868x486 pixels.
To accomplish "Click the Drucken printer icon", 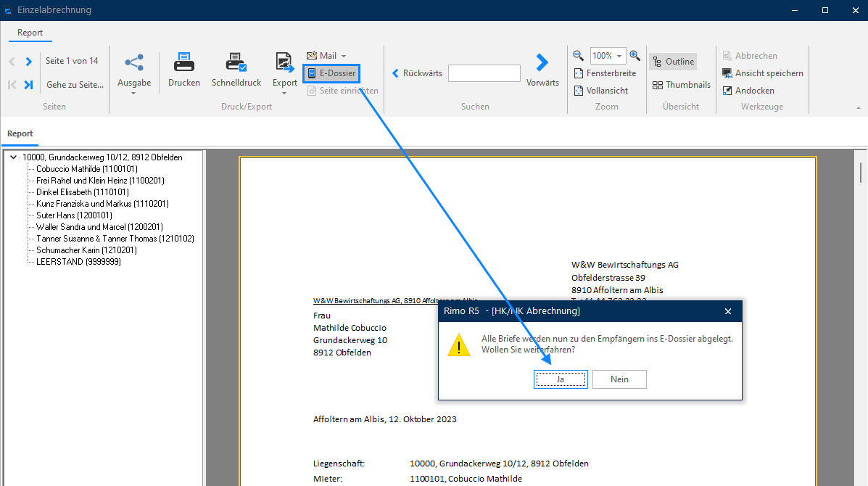I will [183, 62].
